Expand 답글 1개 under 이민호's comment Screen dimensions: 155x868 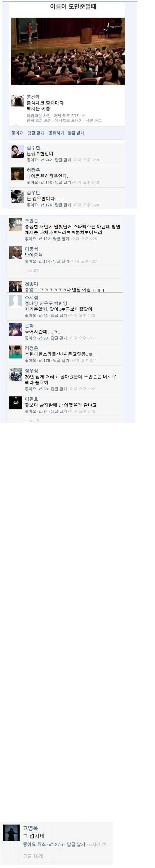pyautogui.click(x=32, y=420)
